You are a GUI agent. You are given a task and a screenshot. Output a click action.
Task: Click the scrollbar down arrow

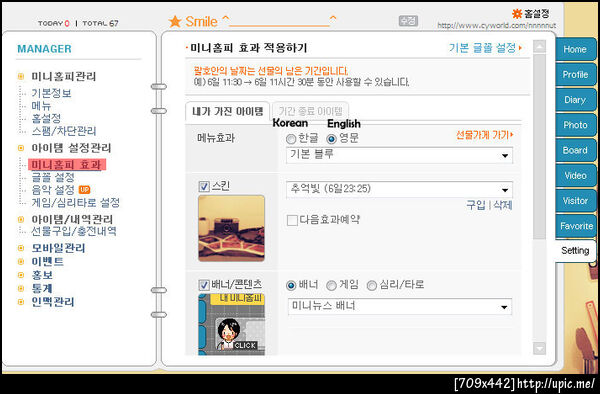tap(540, 348)
